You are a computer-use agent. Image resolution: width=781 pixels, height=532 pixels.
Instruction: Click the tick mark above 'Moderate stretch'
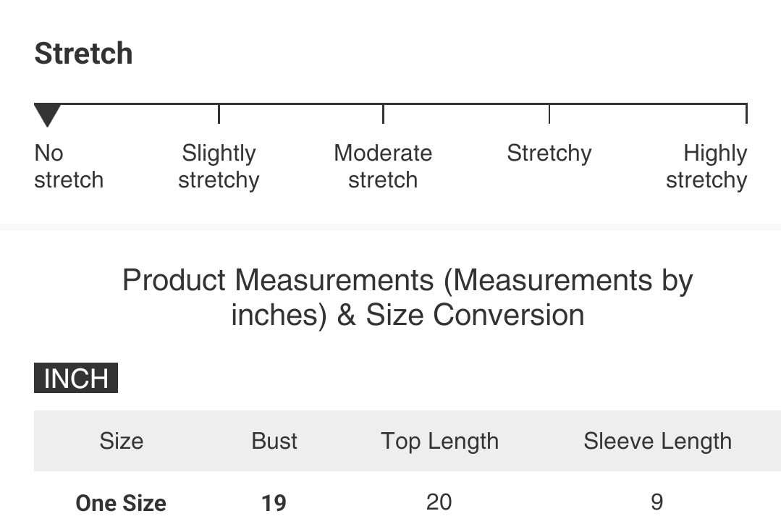pyautogui.click(x=383, y=113)
